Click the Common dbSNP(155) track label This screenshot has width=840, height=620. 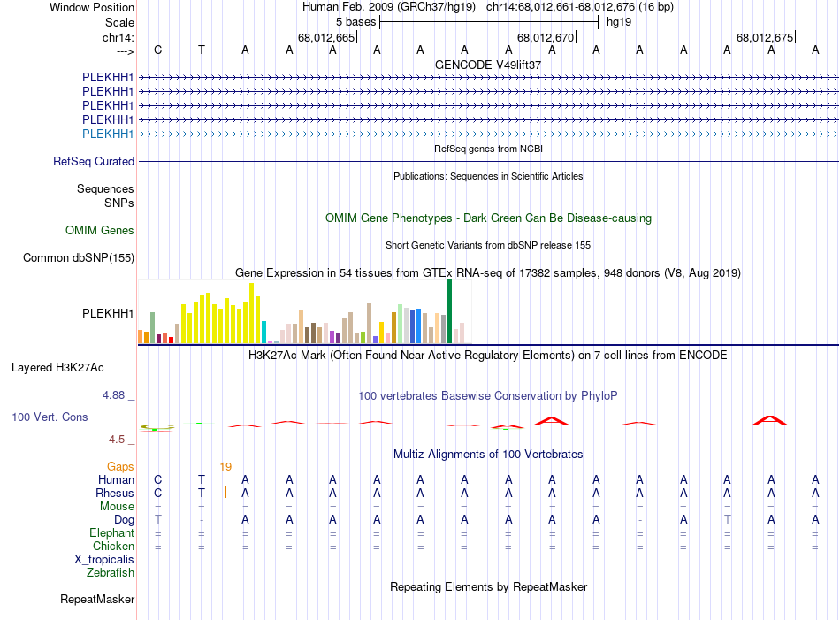point(79,257)
